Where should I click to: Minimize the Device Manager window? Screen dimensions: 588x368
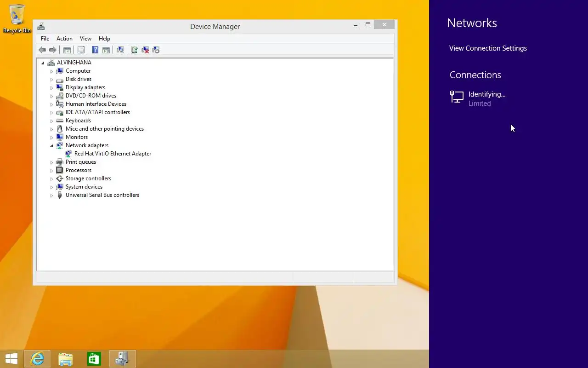[356, 25]
